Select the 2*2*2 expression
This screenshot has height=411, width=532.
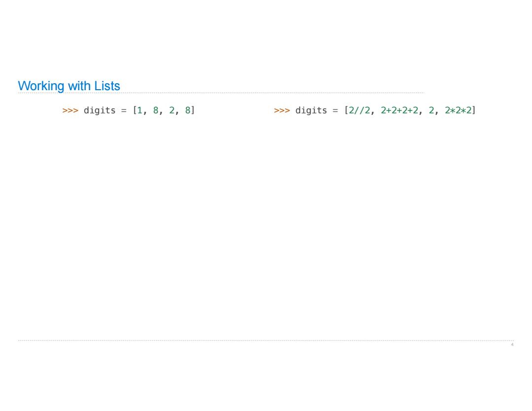[x=458, y=110]
